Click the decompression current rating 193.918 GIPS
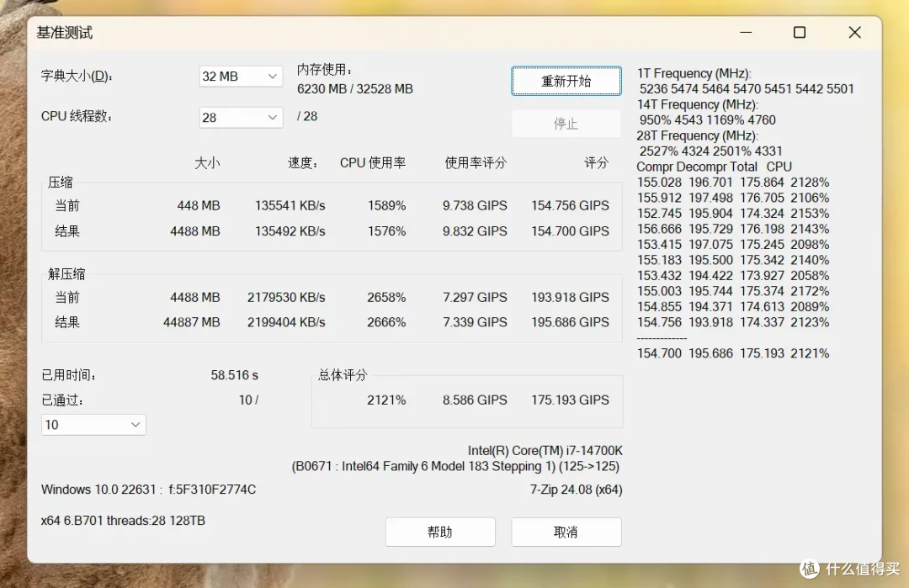The height and width of the screenshot is (588, 909). (570, 297)
